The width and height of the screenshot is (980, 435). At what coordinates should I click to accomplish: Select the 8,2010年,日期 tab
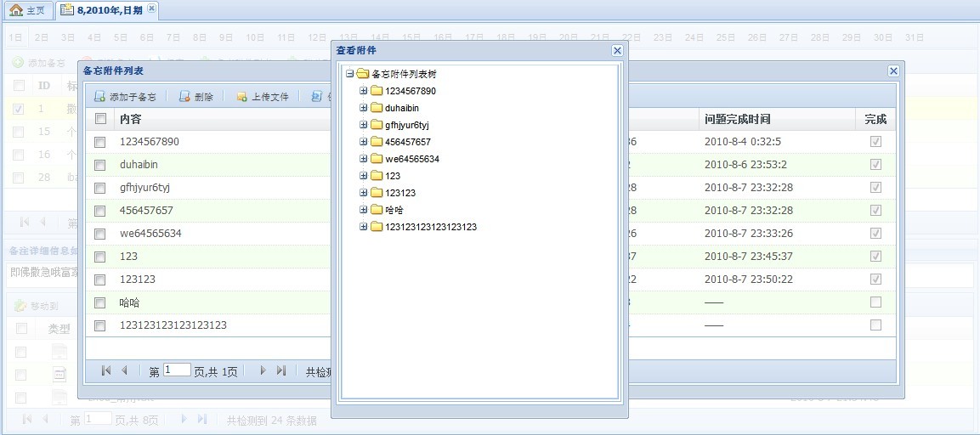(106, 10)
